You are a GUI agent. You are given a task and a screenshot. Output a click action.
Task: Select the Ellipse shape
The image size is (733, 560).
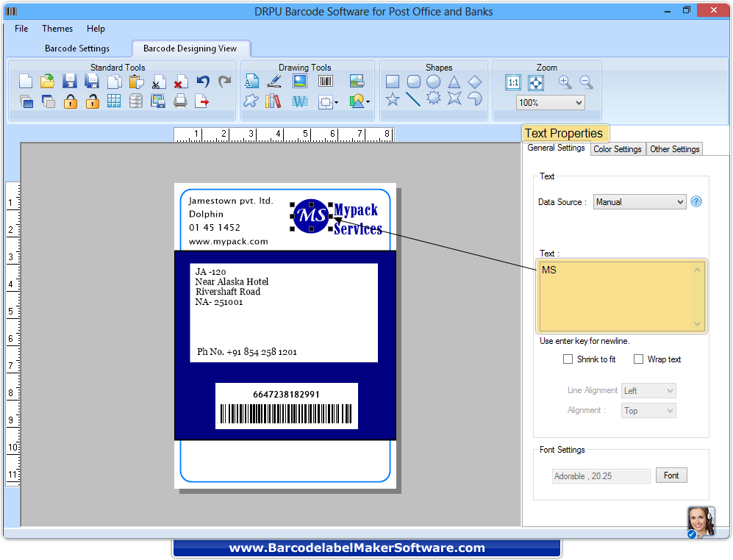click(x=433, y=82)
